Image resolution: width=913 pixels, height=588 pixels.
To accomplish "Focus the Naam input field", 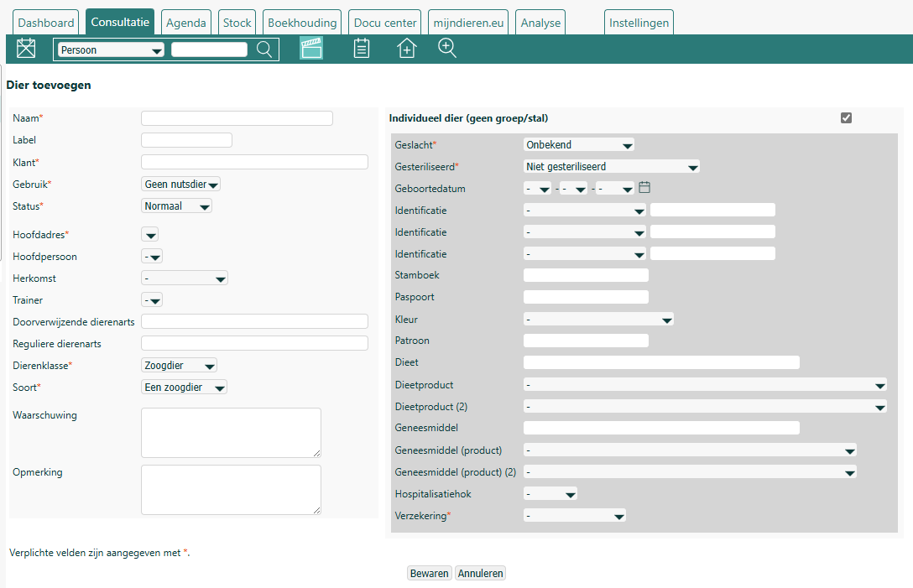I will (237, 118).
